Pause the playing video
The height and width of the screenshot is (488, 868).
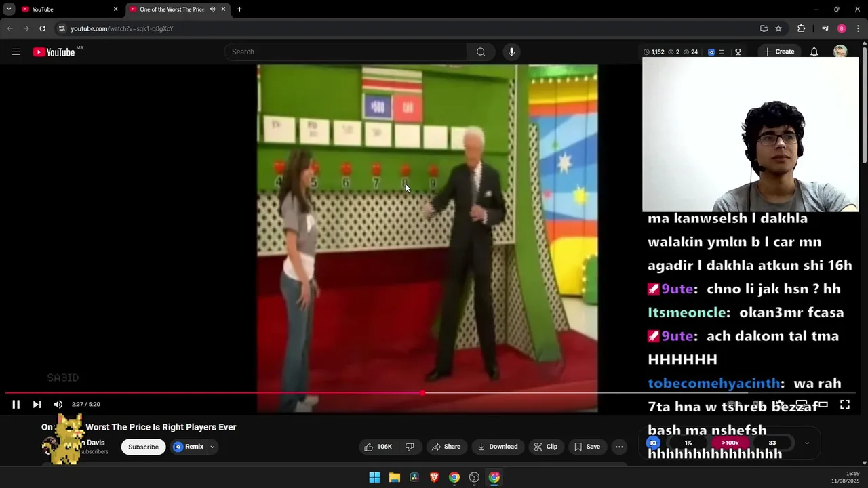coord(16,405)
